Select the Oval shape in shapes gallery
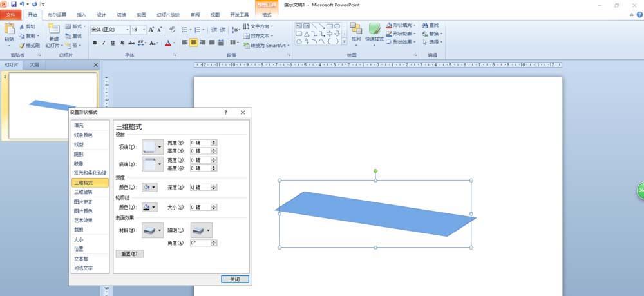This screenshot has width=644, height=296. point(337,26)
